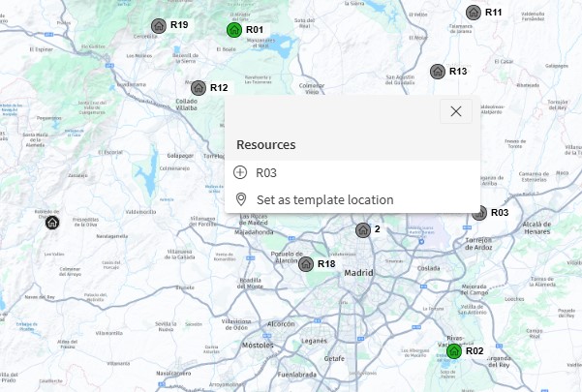582x392 pixels.
Task: Click the R19 house marker
Action: pyautogui.click(x=159, y=26)
